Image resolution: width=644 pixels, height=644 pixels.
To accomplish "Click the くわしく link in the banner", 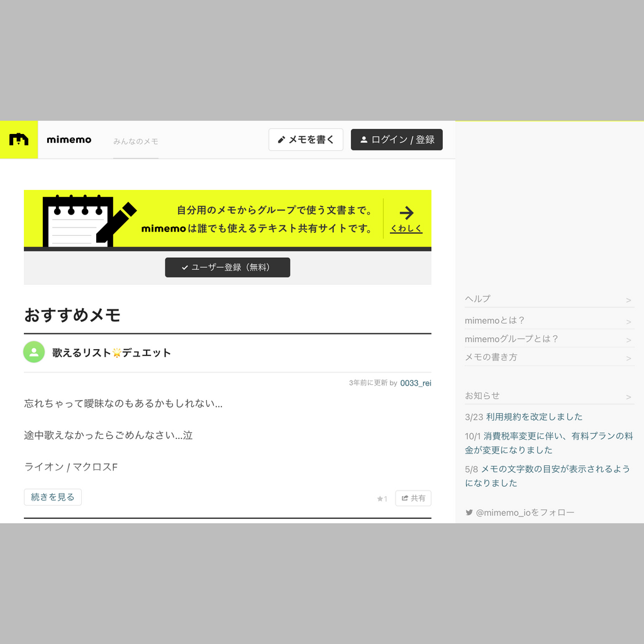I will (406, 228).
